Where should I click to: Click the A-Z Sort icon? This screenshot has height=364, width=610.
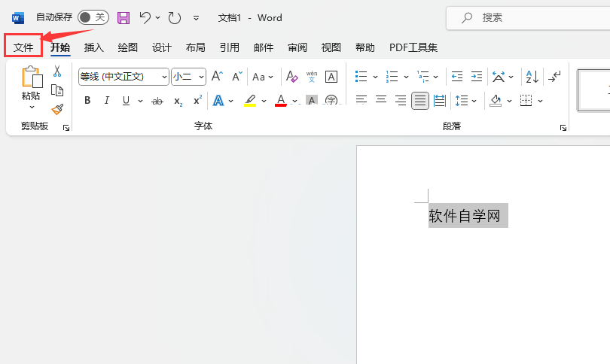click(532, 77)
